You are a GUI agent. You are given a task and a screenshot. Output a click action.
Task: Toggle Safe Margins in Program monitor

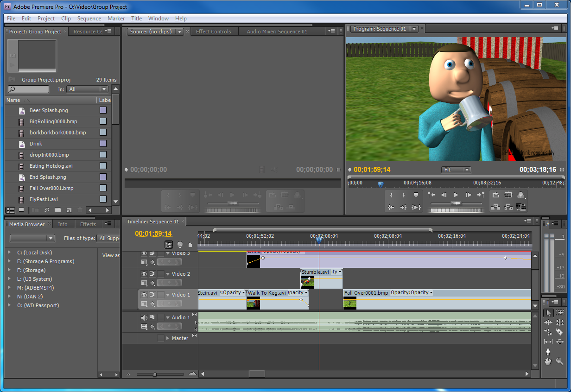pyautogui.click(x=508, y=195)
